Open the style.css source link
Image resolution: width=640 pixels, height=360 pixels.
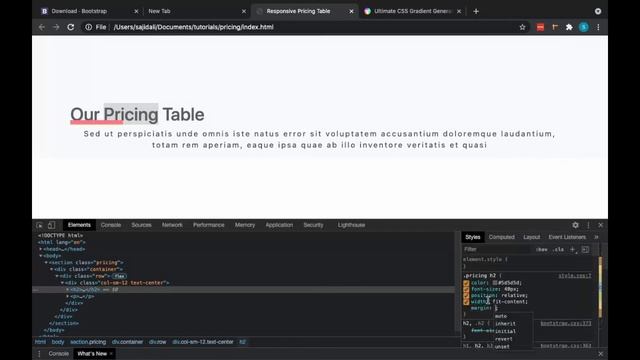click(575, 276)
